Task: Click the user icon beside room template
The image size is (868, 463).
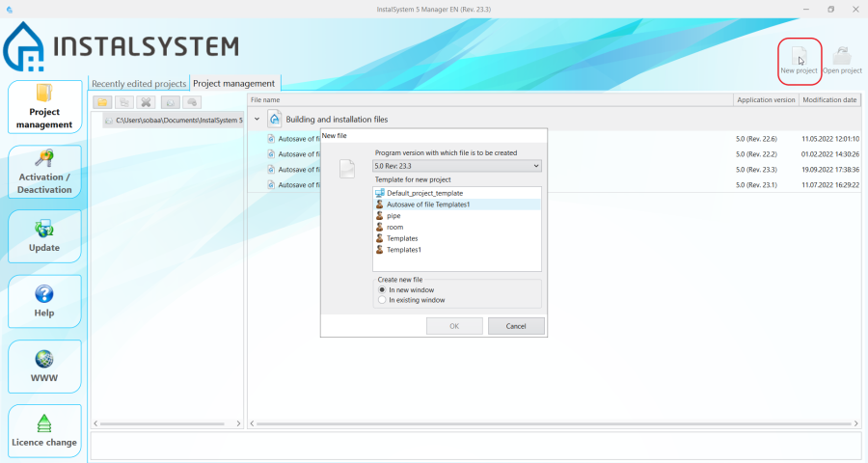Action: [380, 227]
